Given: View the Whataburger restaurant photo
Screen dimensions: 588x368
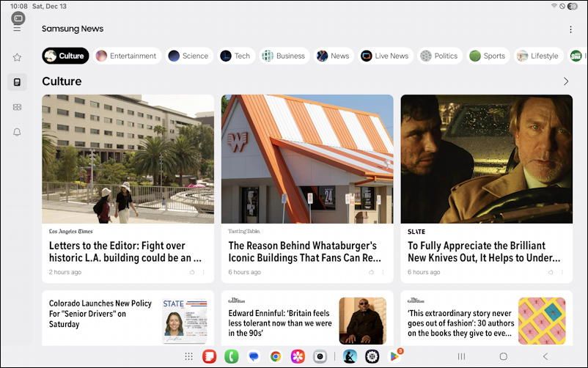Looking at the screenshot, I should (x=307, y=159).
